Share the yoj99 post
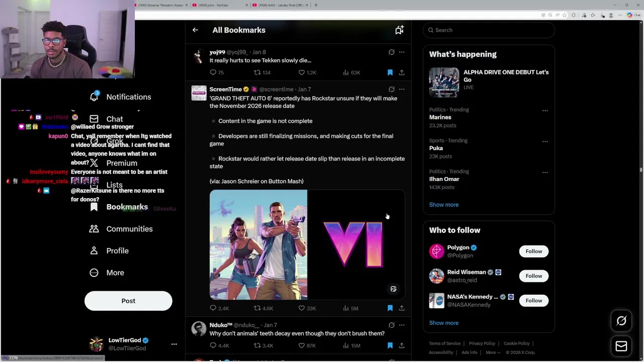Screen dimensions: 644x362 pos(401,72)
